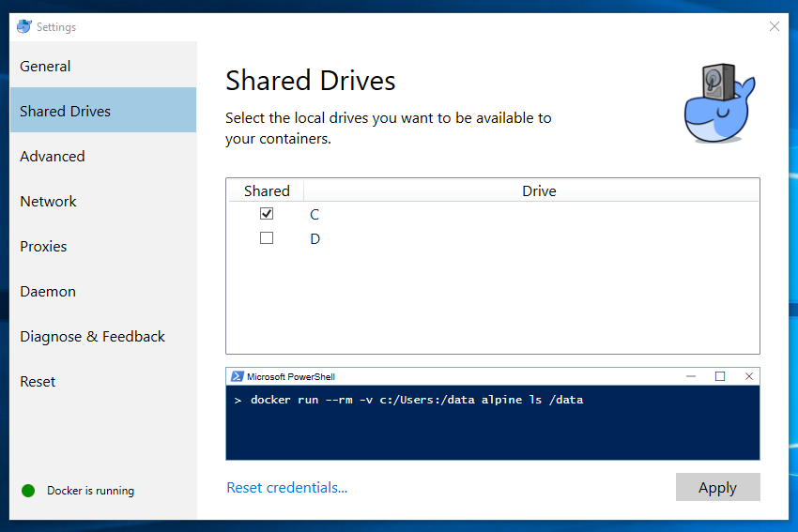Uncheck the shared checkbox for drive C

click(267, 214)
